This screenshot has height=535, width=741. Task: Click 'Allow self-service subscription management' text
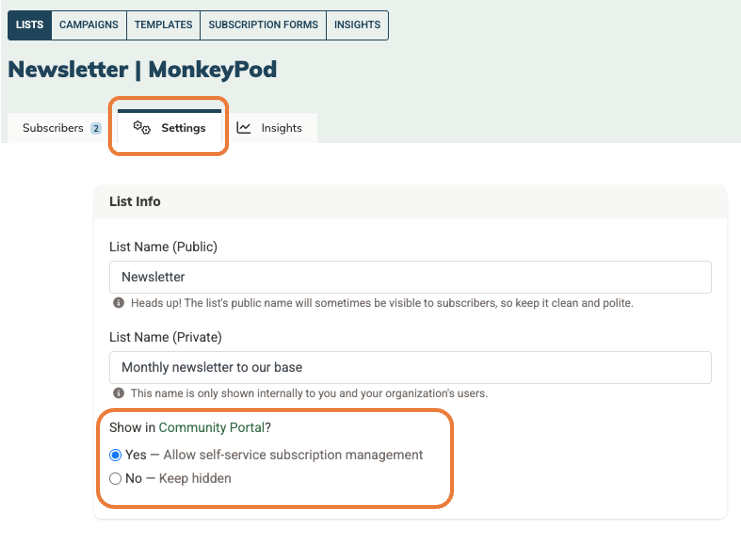293,455
